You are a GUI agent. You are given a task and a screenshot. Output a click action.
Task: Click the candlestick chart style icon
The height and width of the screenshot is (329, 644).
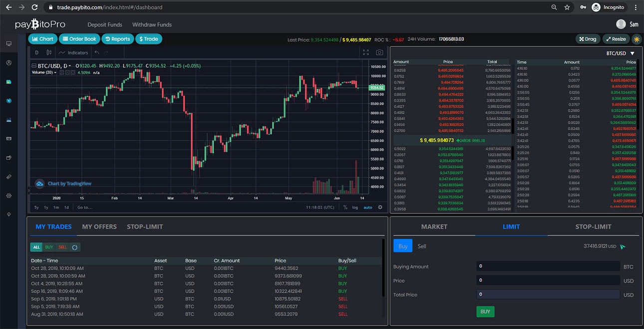pyautogui.click(x=49, y=52)
